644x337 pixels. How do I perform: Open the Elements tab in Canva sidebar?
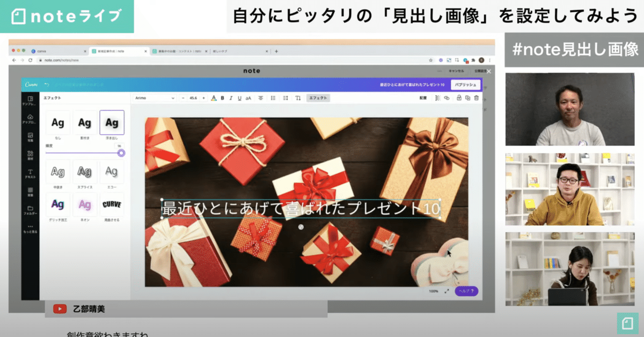coord(31,156)
